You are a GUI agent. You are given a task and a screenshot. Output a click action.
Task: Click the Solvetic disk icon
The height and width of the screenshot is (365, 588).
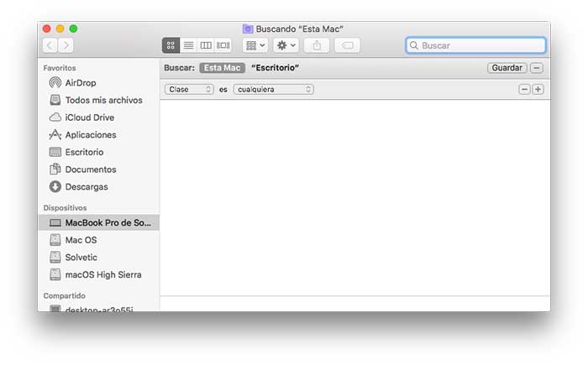55,257
